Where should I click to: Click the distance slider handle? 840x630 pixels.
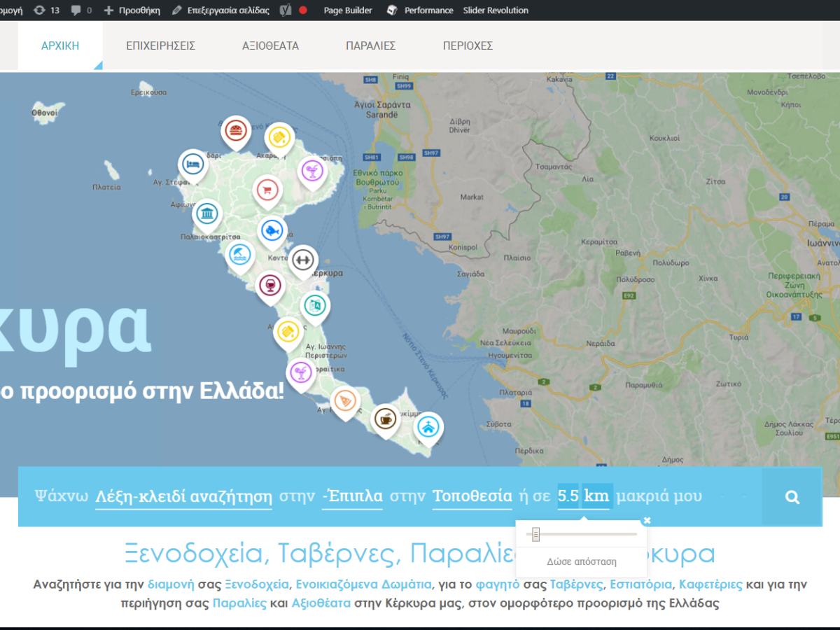535,535
